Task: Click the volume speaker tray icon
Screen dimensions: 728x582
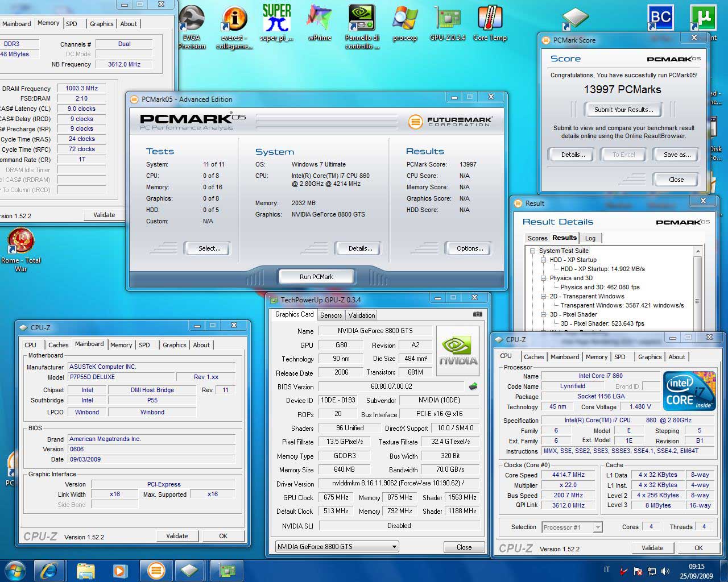Action: [665, 571]
